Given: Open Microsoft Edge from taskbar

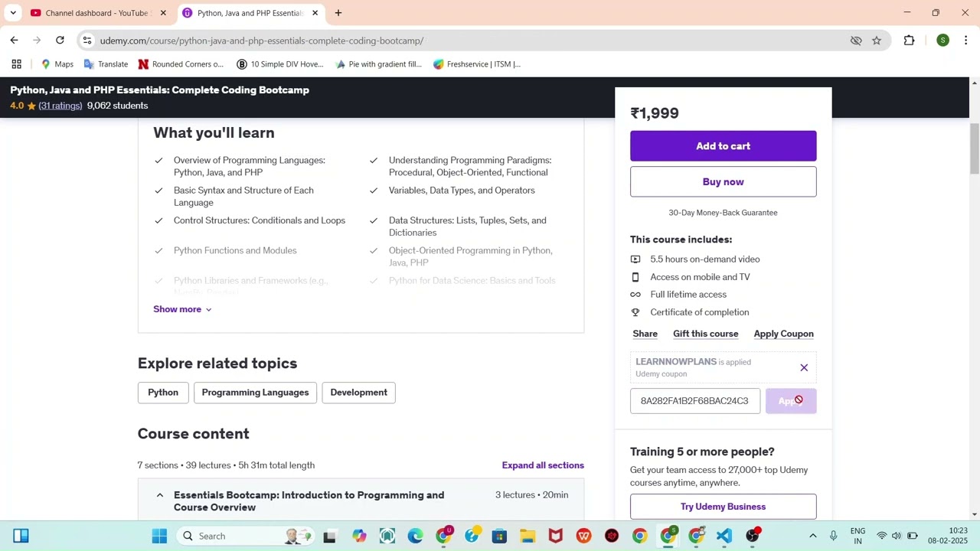Looking at the screenshot, I should tap(415, 536).
